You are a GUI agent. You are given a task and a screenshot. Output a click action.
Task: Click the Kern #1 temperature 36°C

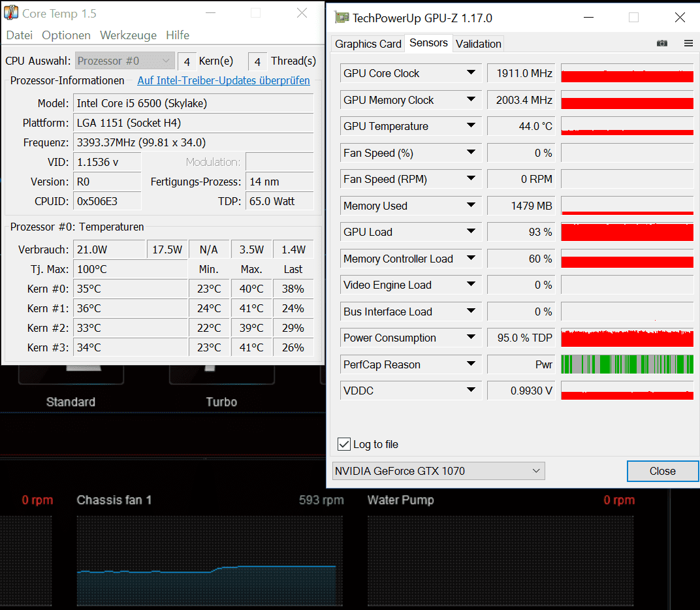[131, 308]
